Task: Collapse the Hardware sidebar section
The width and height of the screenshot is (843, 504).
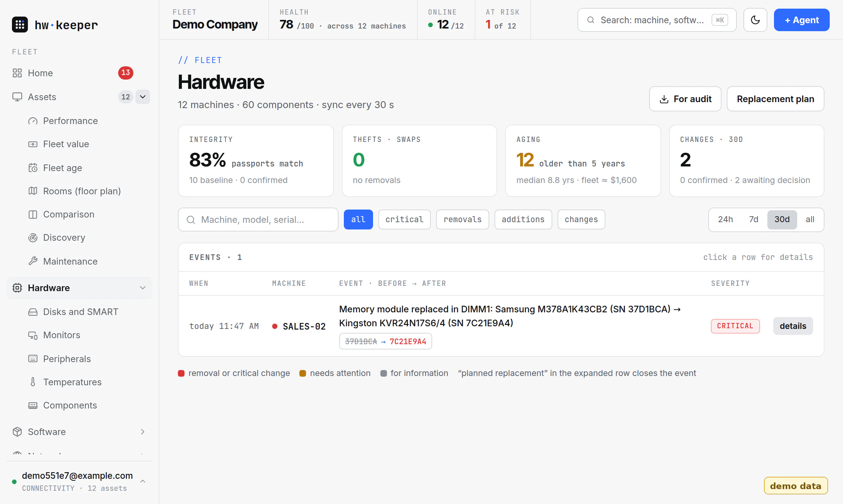Action: pos(143,288)
